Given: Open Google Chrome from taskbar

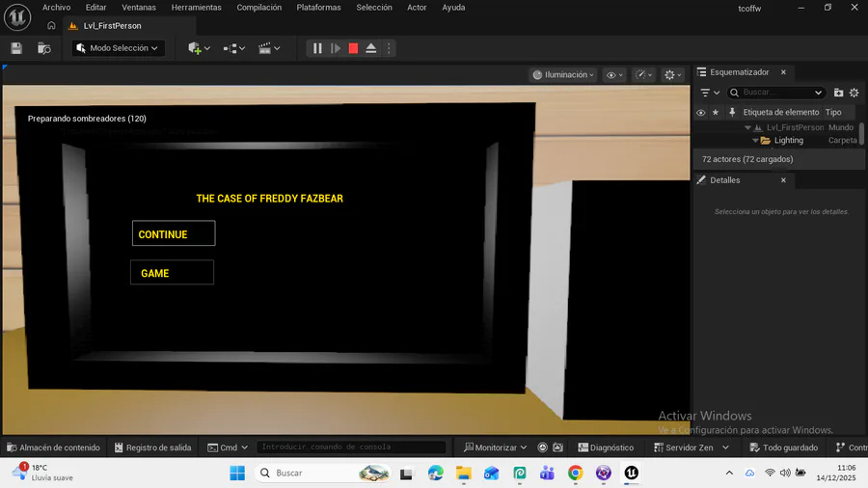Looking at the screenshot, I should [575, 474].
